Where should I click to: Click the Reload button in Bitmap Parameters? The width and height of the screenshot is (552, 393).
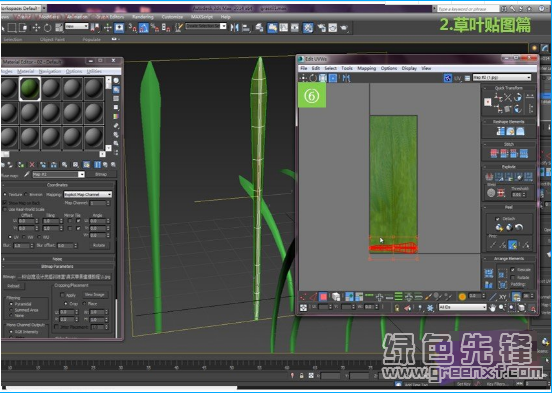[13, 286]
